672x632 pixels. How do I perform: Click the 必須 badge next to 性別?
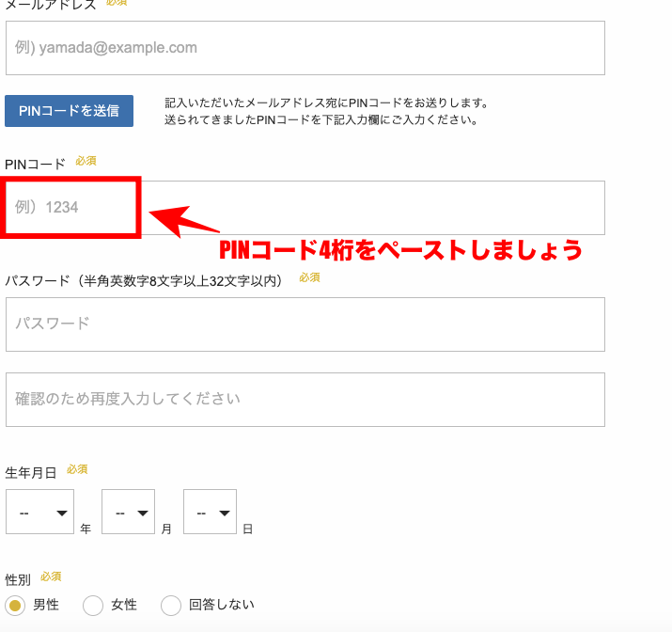pyautogui.click(x=51, y=576)
